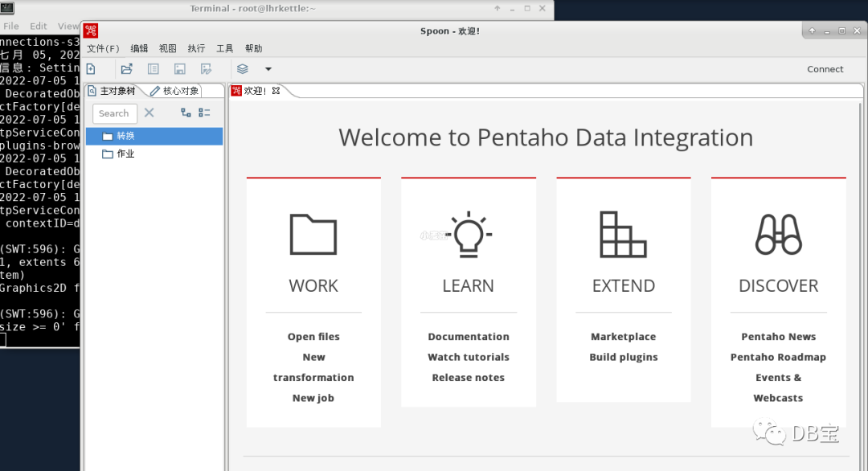Click the Spoon application icon in title bar
Image resolution: width=868 pixels, height=471 pixels.
(92, 31)
